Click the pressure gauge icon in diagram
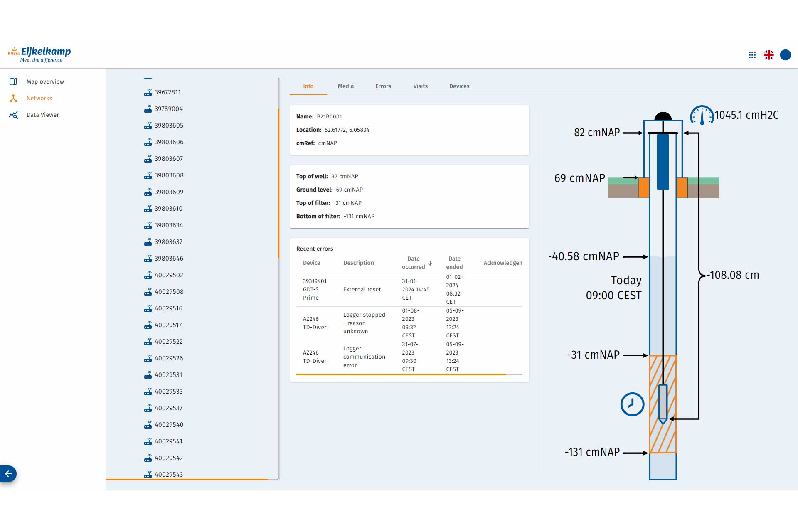Screen dimensions: 798x532 702,115
